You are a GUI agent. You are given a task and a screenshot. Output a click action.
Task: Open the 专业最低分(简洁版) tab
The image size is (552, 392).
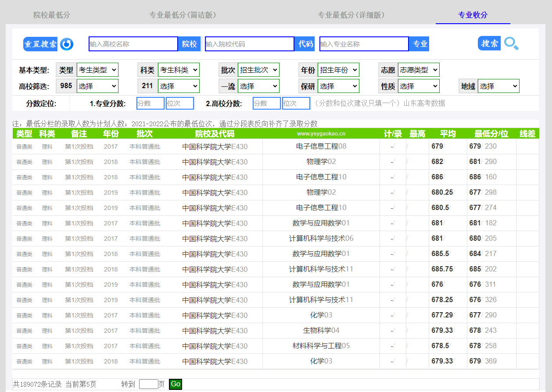click(183, 15)
